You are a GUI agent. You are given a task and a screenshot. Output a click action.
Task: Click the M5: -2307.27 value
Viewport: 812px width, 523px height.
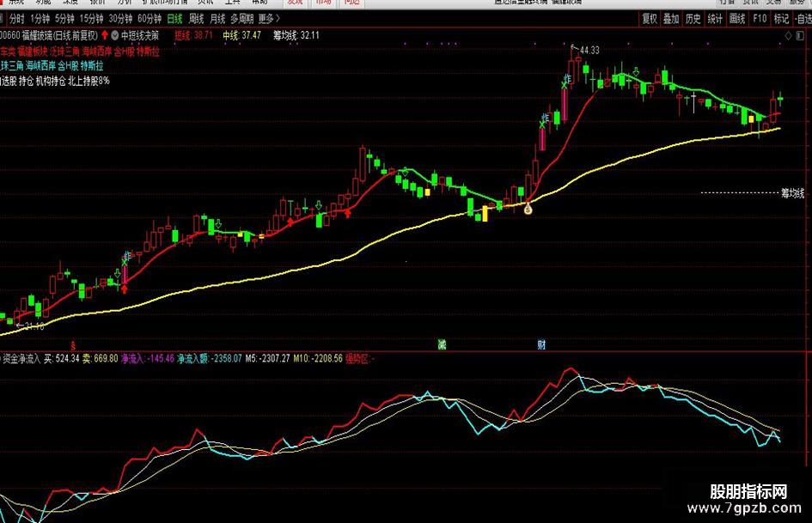pos(267,358)
